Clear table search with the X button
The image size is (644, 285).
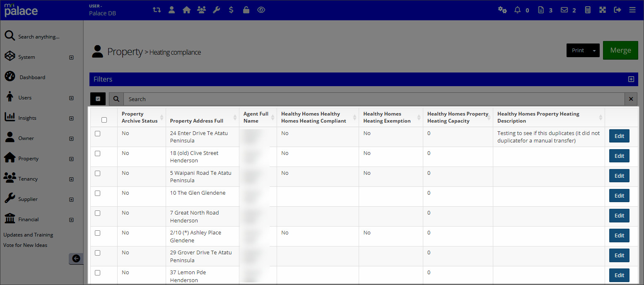[631, 99]
